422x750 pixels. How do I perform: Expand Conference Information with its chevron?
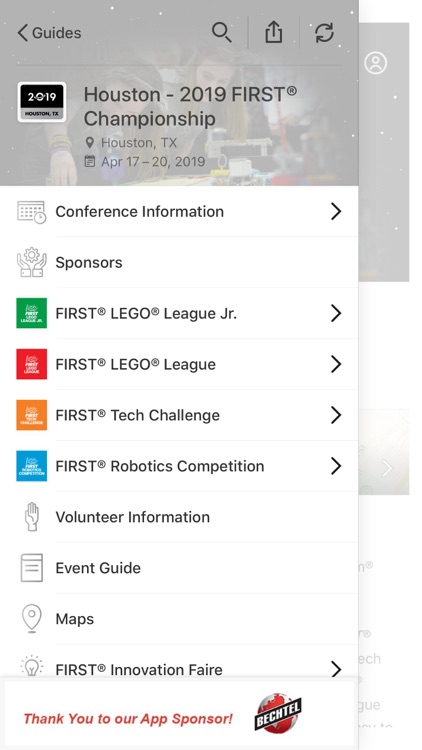tap(336, 211)
